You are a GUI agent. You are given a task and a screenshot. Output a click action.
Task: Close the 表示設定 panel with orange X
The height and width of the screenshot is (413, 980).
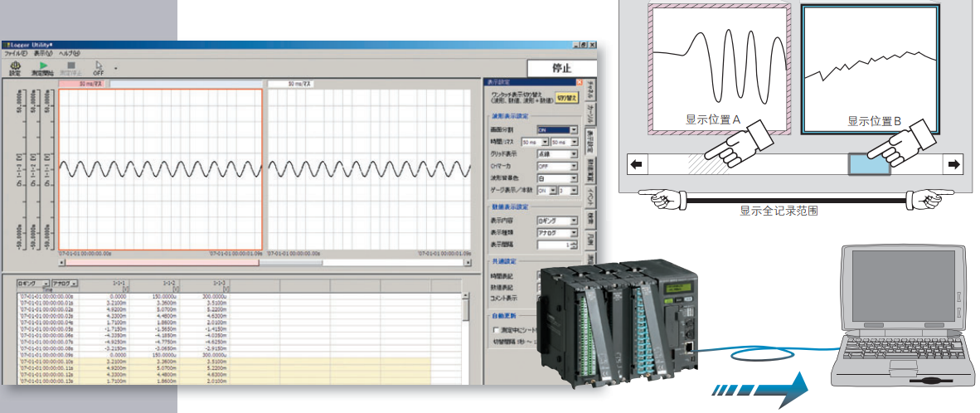coord(579,82)
